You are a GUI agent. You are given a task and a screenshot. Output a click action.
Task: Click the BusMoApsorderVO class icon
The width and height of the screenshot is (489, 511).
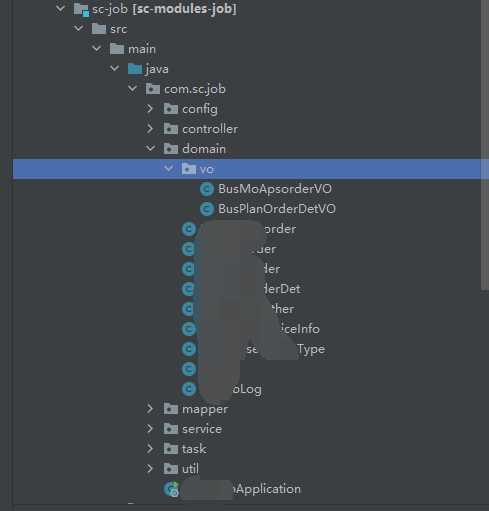(x=207, y=189)
